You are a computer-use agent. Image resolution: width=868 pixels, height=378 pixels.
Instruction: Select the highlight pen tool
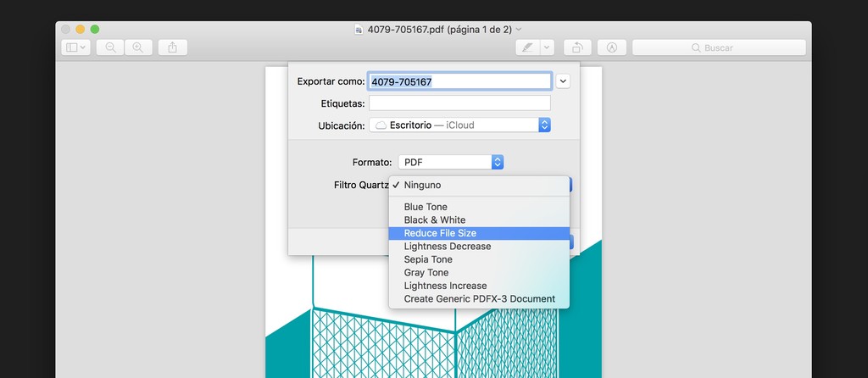527,47
